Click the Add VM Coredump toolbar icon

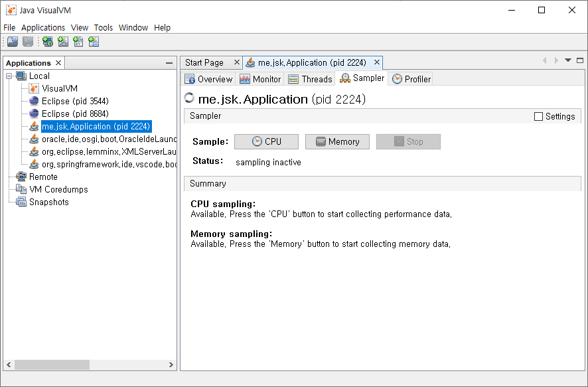point(78,42)
